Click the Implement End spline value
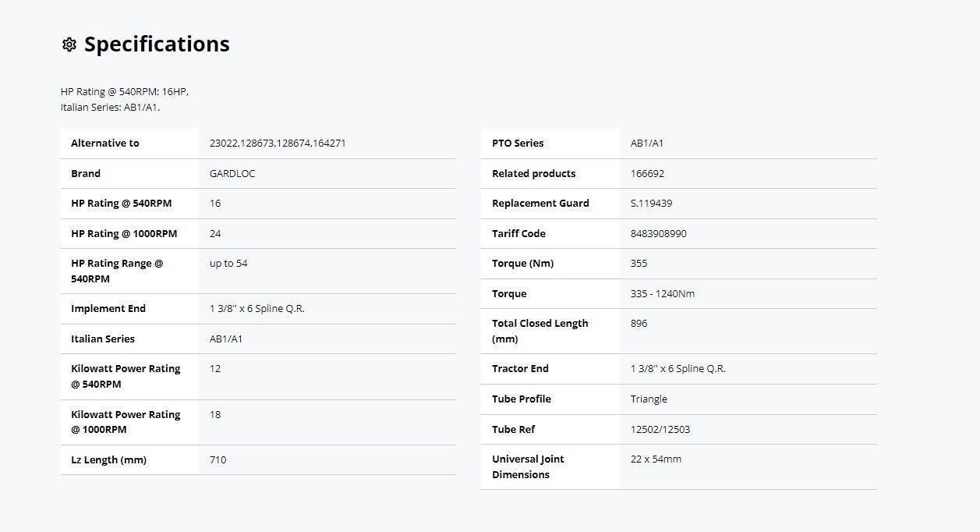Image resolution: width=980 pixels, height=532 pixels. click(256, 309)
